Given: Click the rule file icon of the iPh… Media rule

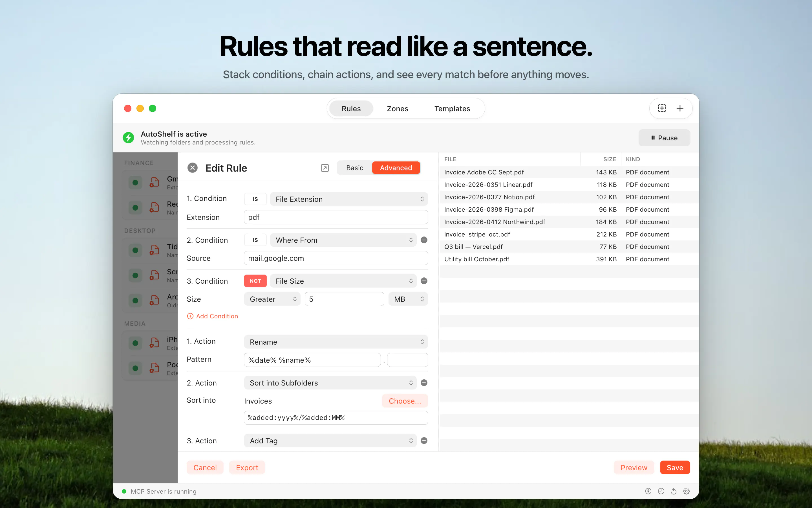Looking at the screenshot, I should 154,343.
